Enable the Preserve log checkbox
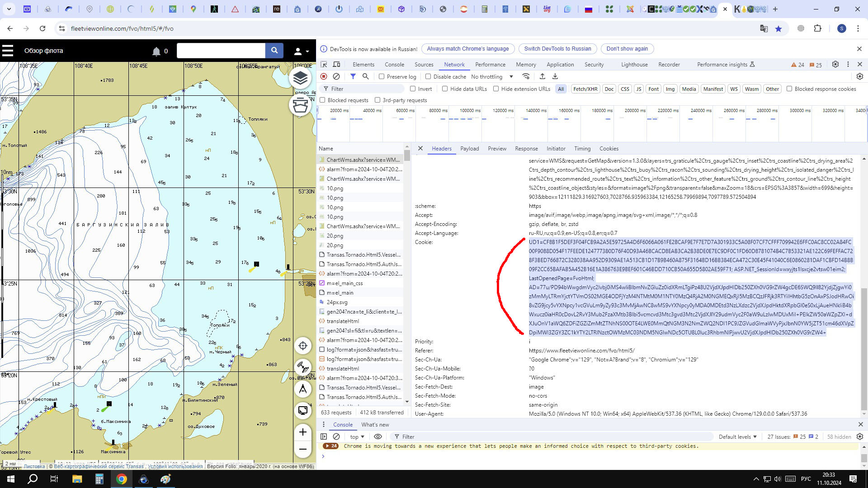This screenshot has height=488, width=868. click(x=382, y=76)
